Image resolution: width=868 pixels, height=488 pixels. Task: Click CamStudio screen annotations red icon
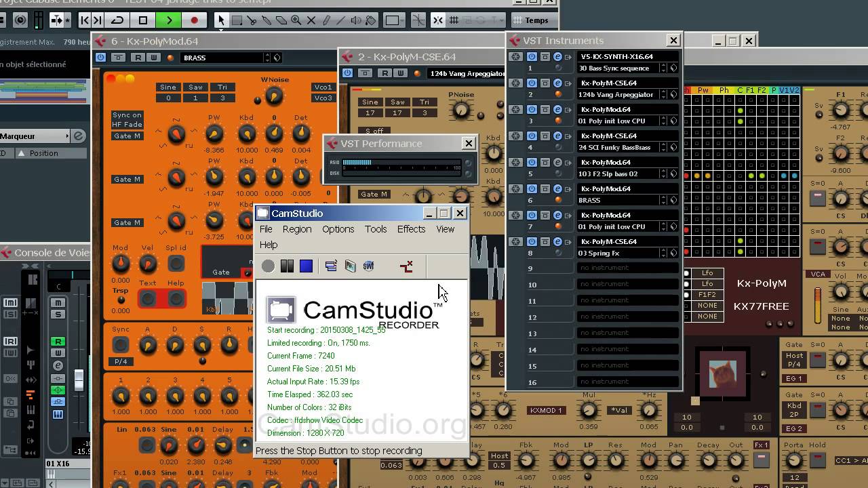(406, 266)
